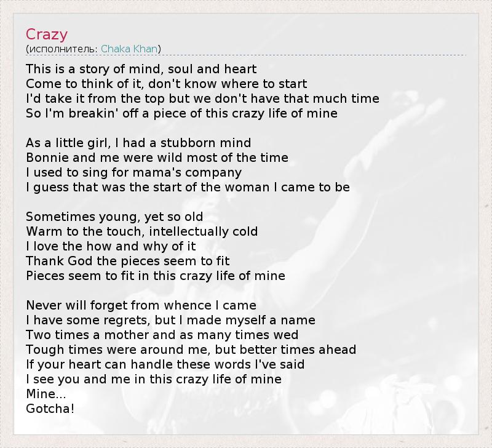Click the song title "Crazy"
The image size is (492, 448).
[x=47, y=34]
